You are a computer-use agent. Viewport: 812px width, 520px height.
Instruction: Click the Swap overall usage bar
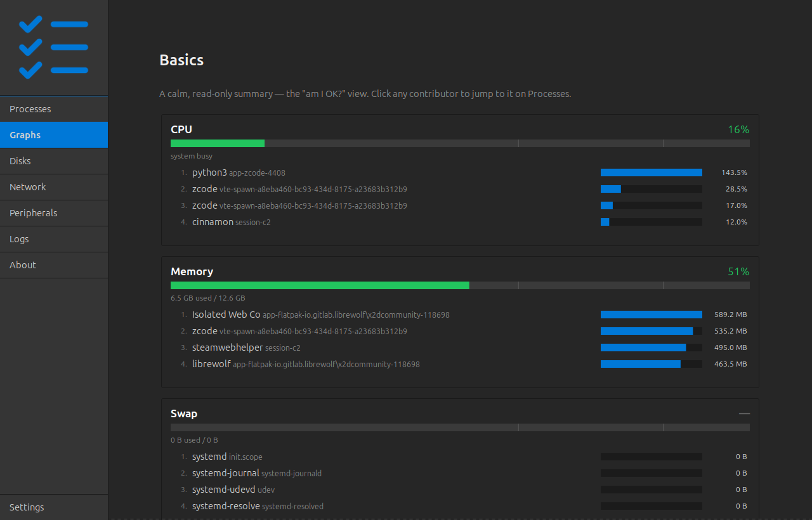click(x=460, y=427)
